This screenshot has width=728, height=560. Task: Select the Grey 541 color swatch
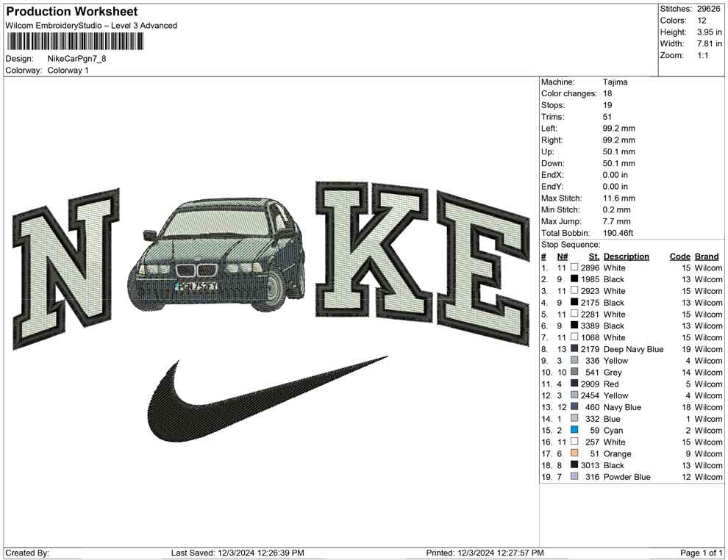[574, 372]
